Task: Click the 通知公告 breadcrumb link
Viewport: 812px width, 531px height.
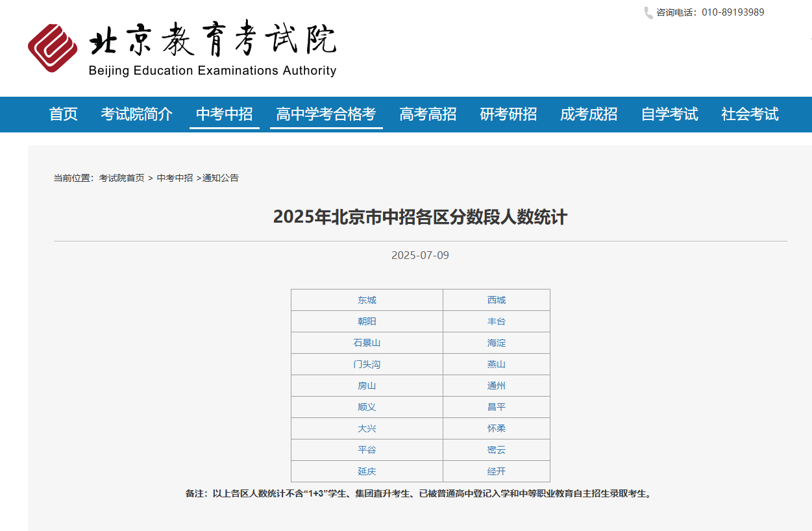Action: pos(221,178)
